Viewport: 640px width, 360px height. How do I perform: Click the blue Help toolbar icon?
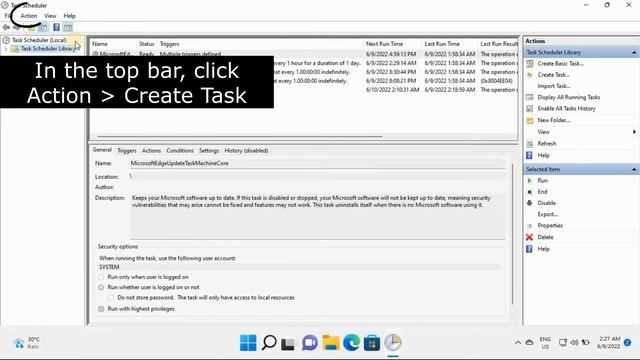56,27
